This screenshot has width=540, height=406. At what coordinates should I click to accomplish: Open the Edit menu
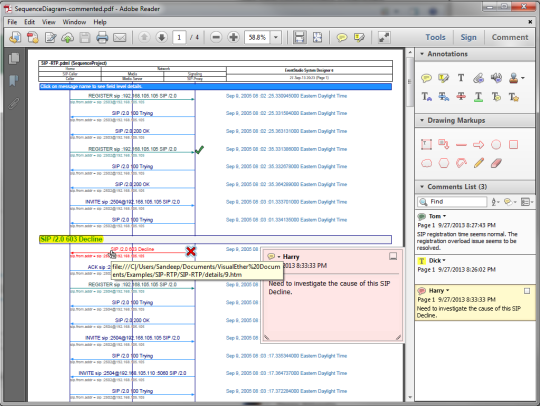[29, 22]
